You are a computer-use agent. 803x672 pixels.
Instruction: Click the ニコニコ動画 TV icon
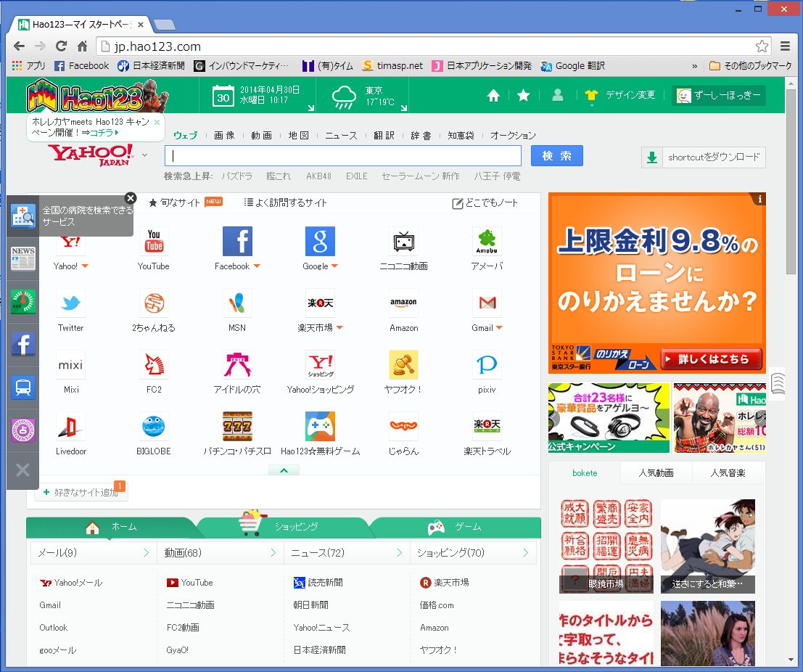point(403,242)
